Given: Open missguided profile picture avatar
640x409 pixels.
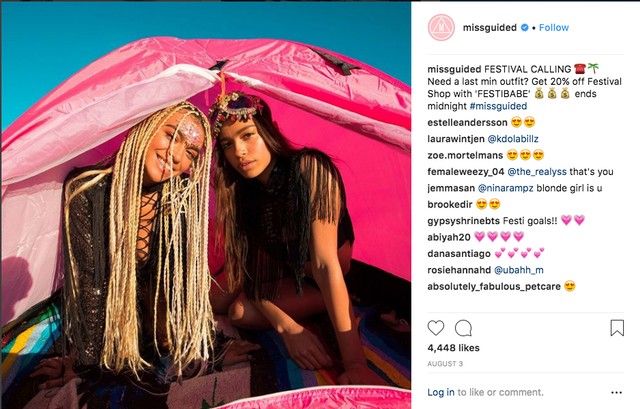Looking at the screenshot, I should click(441, 28).
